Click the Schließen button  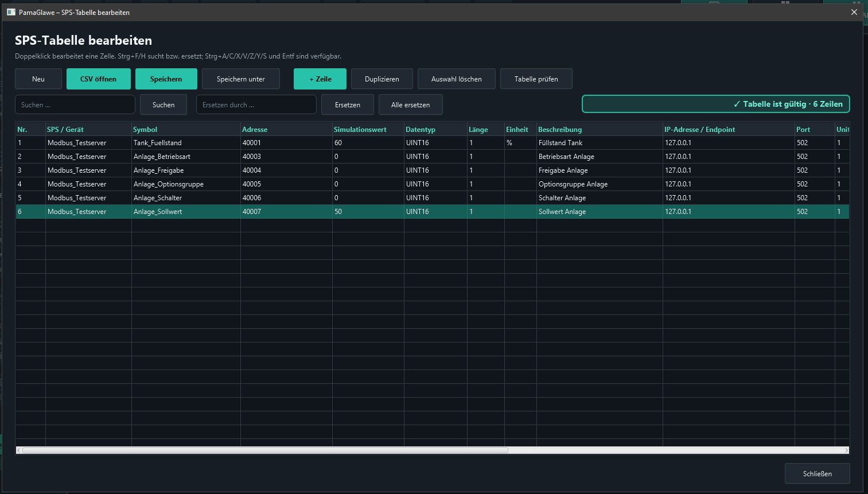pos(818,474)
